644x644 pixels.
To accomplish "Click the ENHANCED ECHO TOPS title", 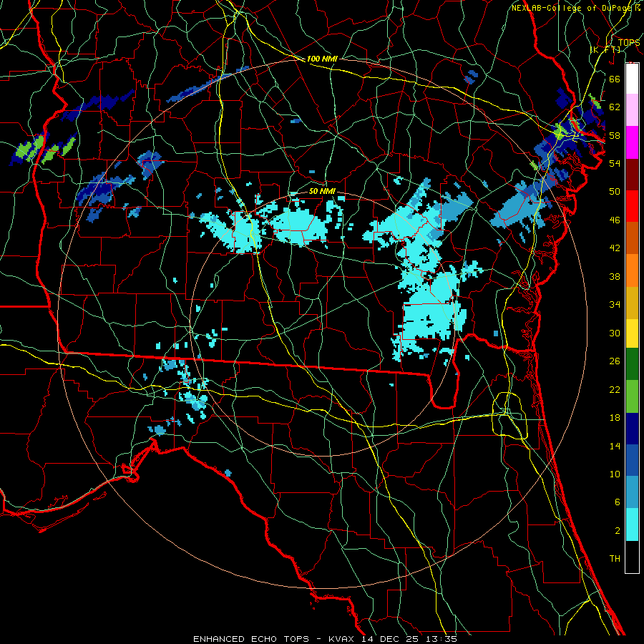I will (251, 639).
